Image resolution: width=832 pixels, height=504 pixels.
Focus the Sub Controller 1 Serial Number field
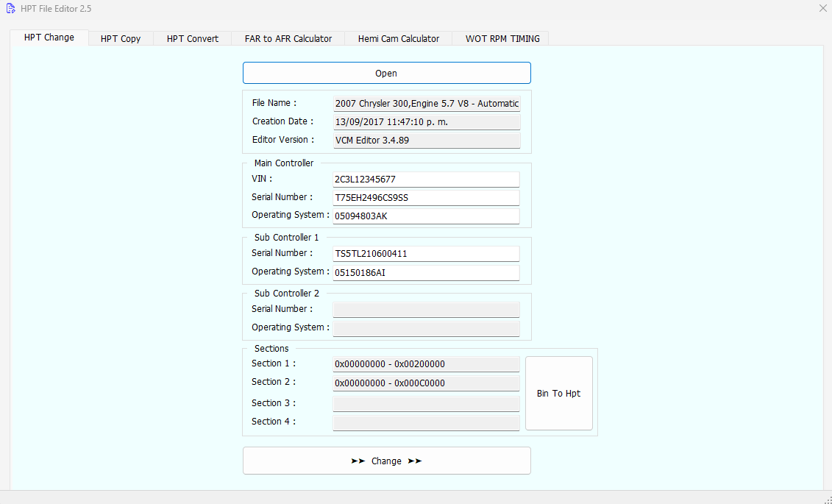426,254
